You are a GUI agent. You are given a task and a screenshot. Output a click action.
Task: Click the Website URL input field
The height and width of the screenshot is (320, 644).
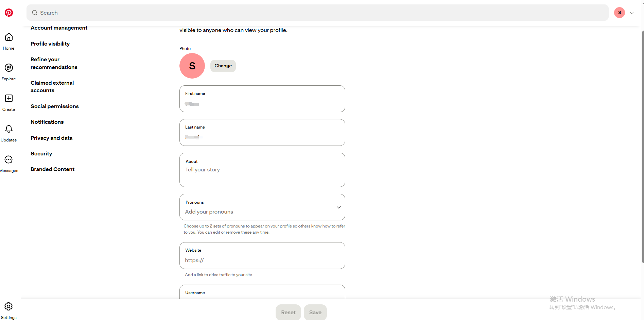click(x=262, y=260)
